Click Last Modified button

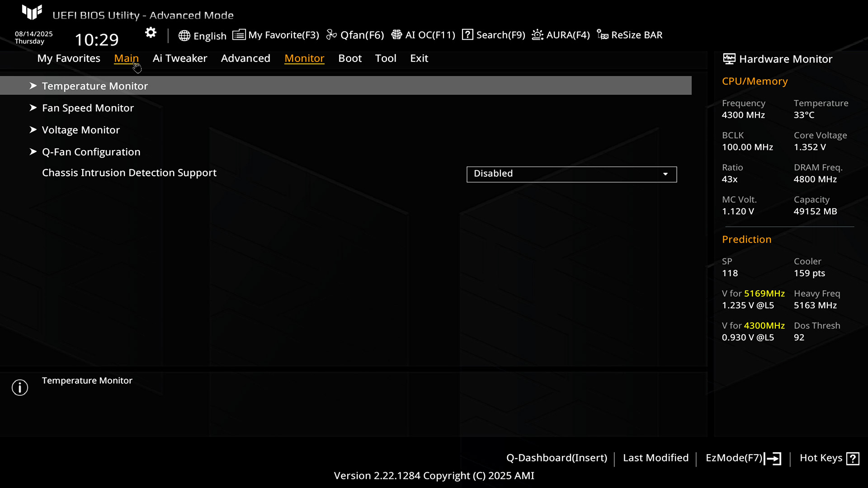pyautogui.click(x=656, y=458)
